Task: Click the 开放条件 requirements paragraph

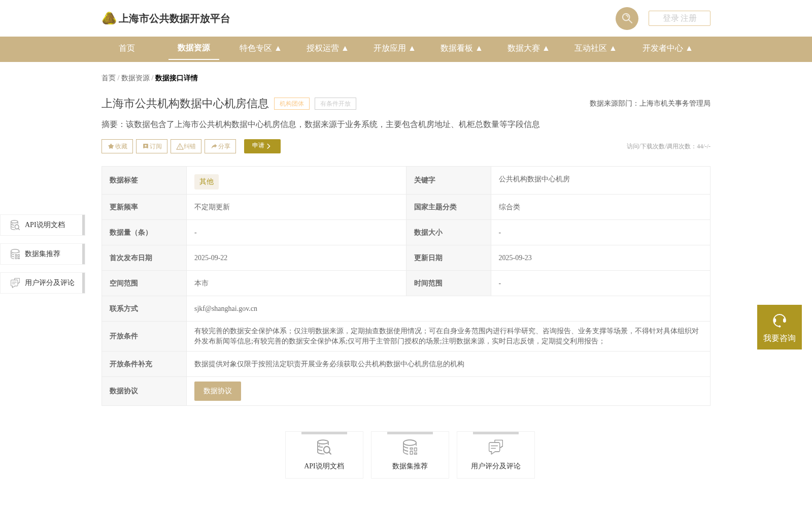Action: point(447,336)
